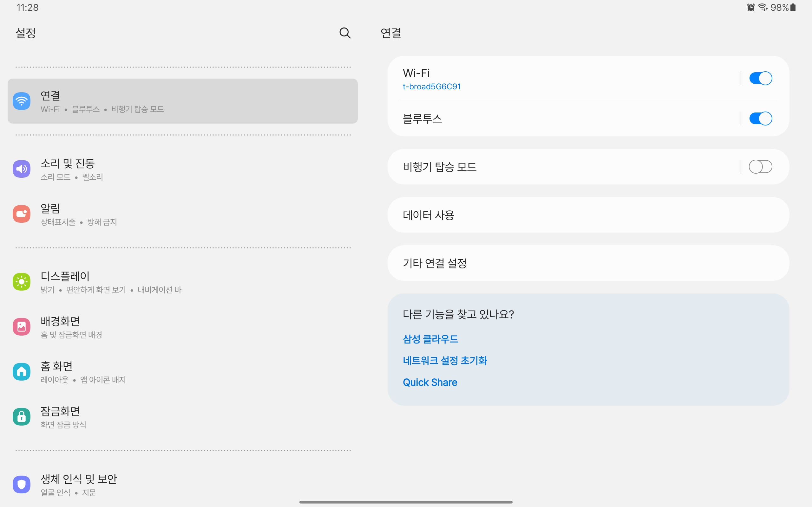Open 기타 연결 설정 entry
This screenshot has width=812, height=507.
(x=434, y=263)
